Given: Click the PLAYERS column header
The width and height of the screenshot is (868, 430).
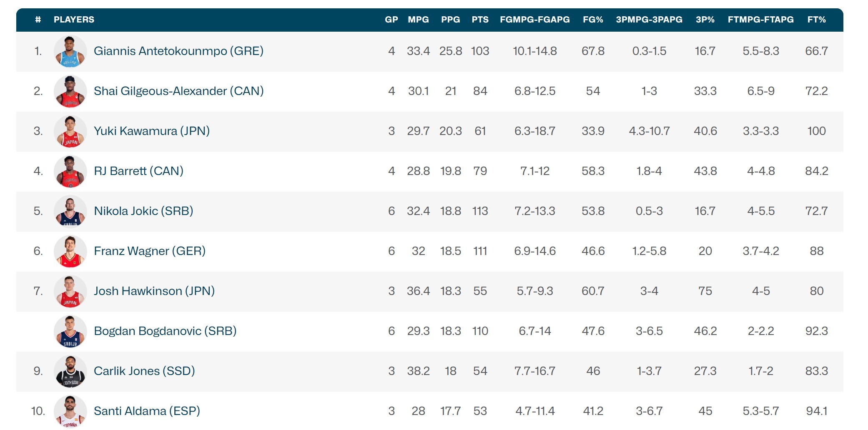Looking at the screenshot, I should coord(74,20).
